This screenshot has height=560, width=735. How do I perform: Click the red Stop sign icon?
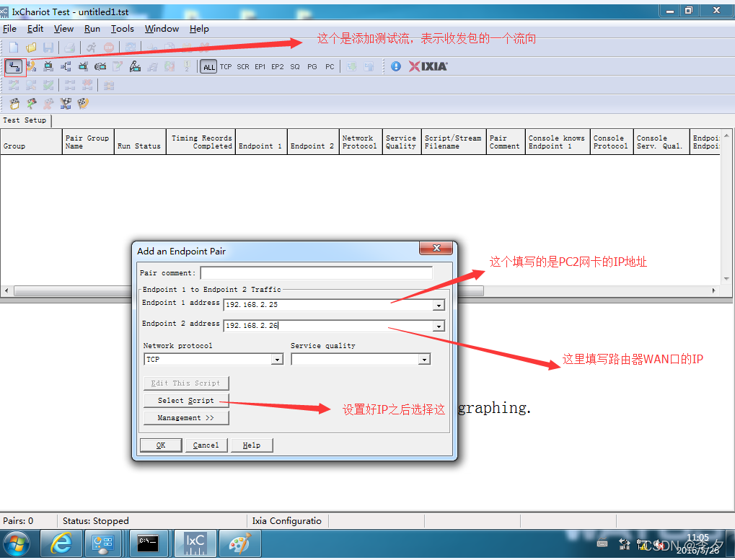tap(109, 48)
